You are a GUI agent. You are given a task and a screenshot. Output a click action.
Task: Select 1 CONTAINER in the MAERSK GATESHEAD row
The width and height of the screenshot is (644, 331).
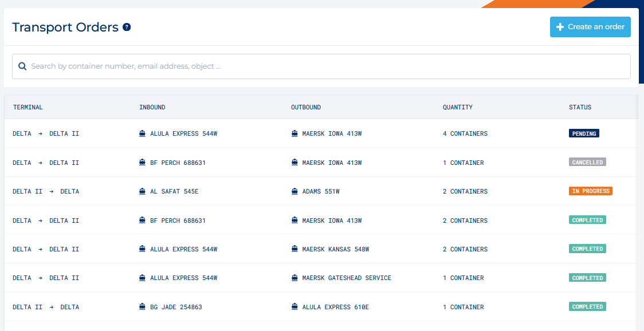pyautogui.click(x=464, y=278)
